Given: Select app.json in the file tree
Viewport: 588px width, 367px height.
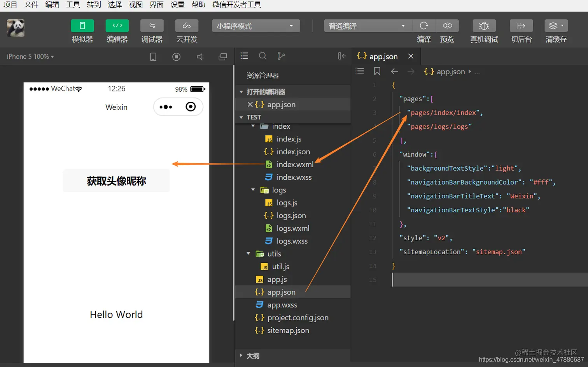Looking at the screenshot, I should [293, 292].
